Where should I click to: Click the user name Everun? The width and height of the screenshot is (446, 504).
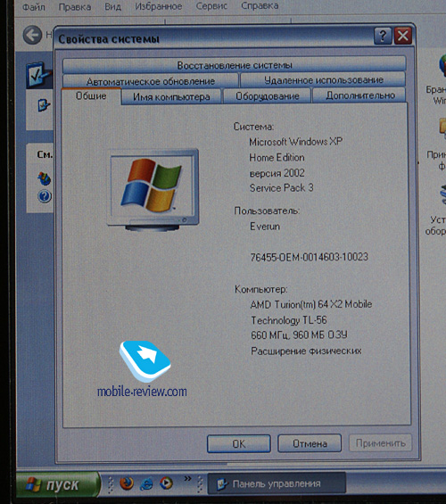click(265, 227)
